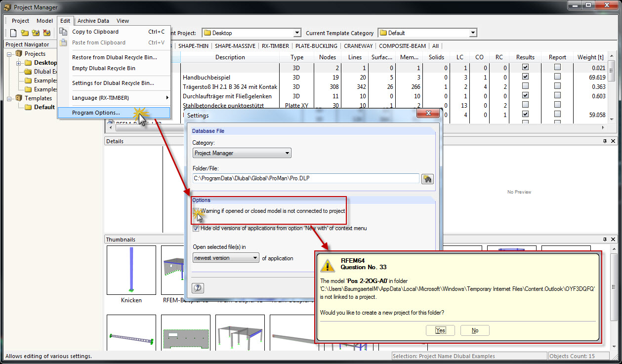Viewport: 622px width, 364px height.
Task: Click the pin icon of Details panel
Action: tap(605, 141)
